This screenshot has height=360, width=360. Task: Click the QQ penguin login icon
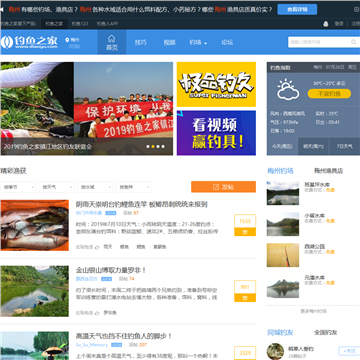[x=326, y=24]
